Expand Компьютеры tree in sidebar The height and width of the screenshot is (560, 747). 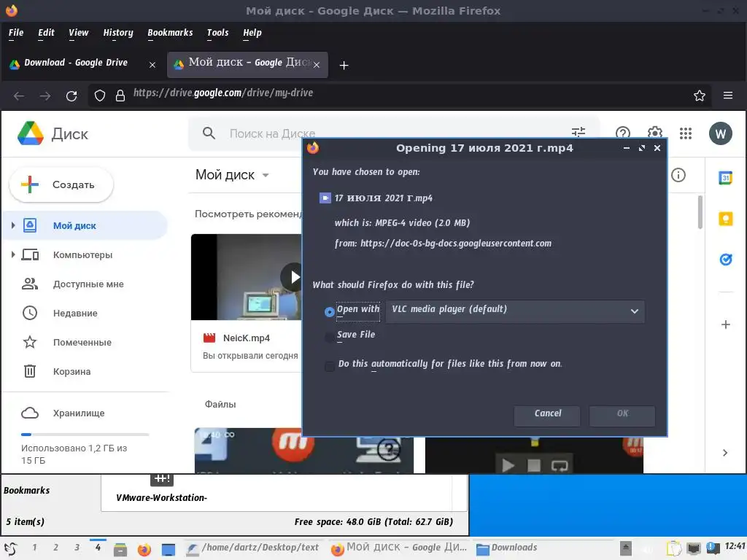click(13, 254)
